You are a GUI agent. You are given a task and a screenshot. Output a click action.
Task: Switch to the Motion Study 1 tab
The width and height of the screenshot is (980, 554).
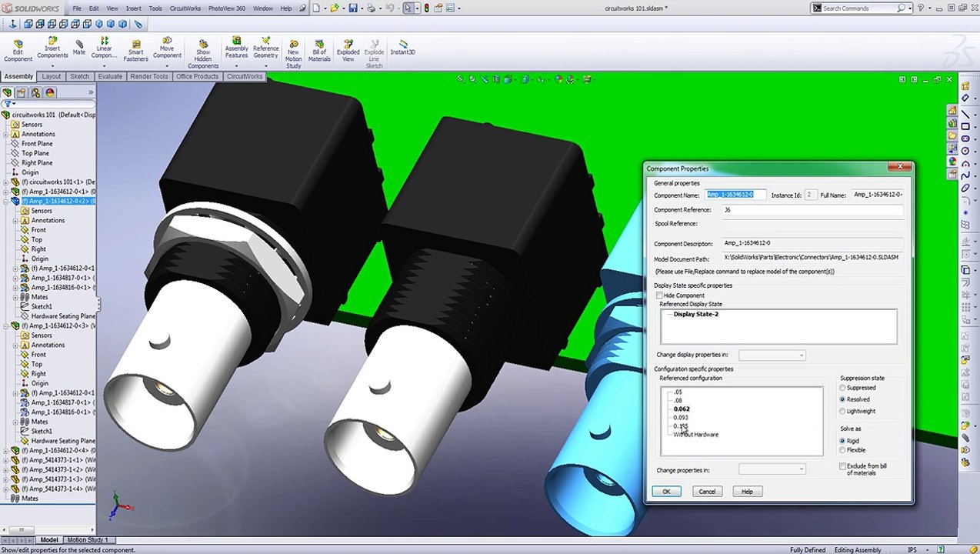88,539
